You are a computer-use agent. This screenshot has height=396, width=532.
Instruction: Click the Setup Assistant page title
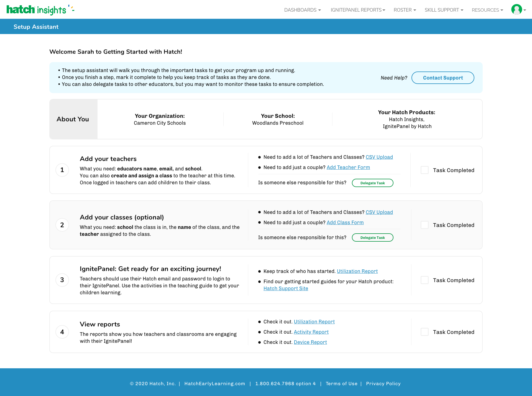point(36,27)
